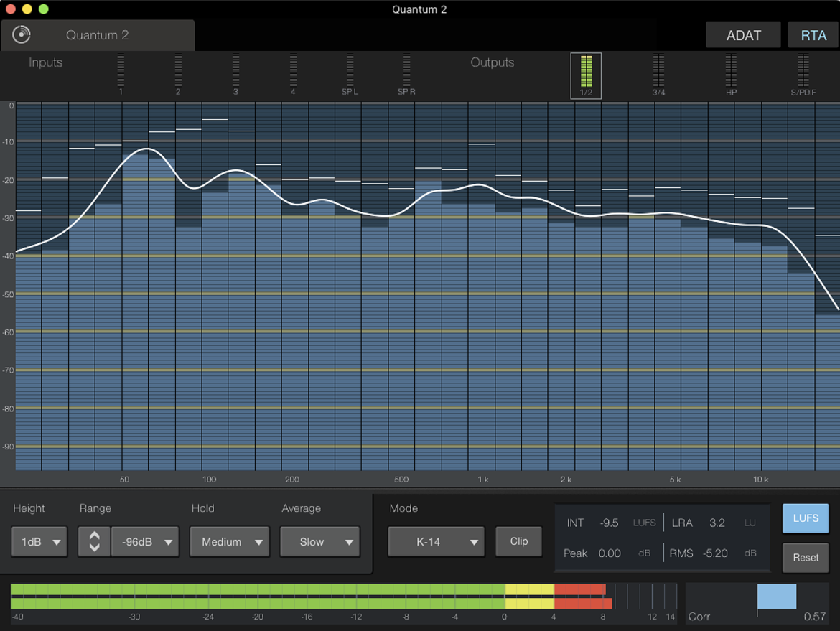The width and height of the screenshot is (840, 631).
Task: Click the 10 k frequency axis label
Action: click(x=761, y=480)
